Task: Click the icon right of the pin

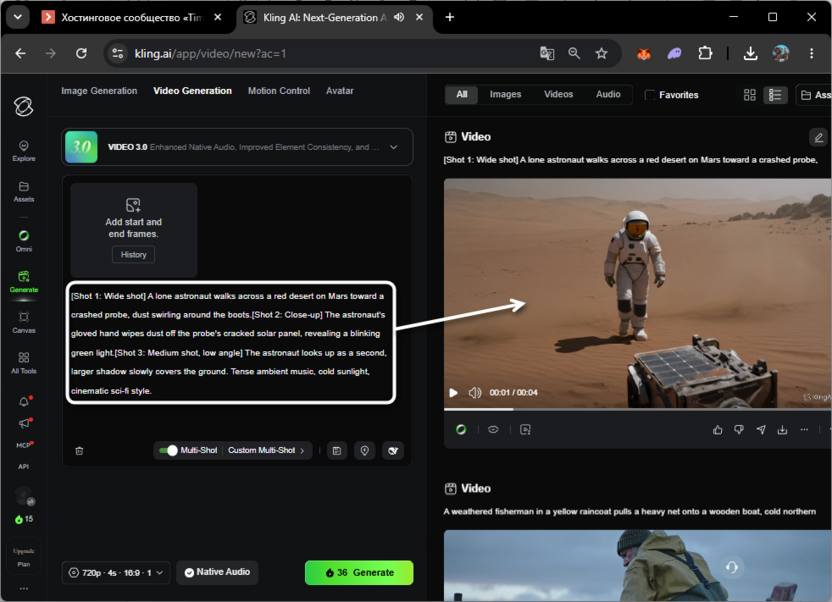Action: click(x=393, y=451)
